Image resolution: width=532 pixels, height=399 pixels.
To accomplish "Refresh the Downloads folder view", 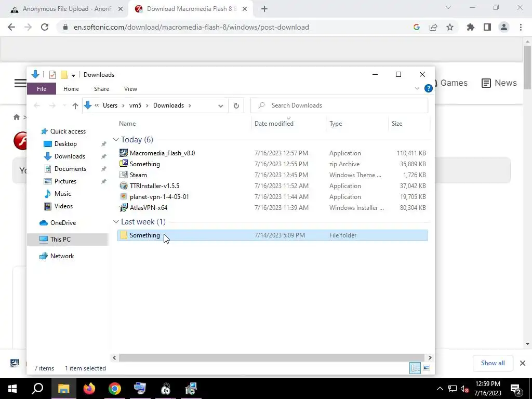I will coord(236,105).
